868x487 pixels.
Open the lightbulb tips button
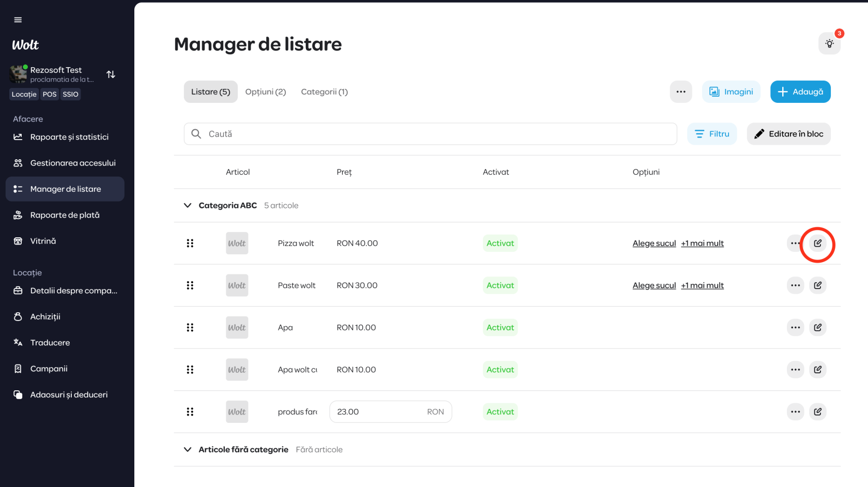829,43
